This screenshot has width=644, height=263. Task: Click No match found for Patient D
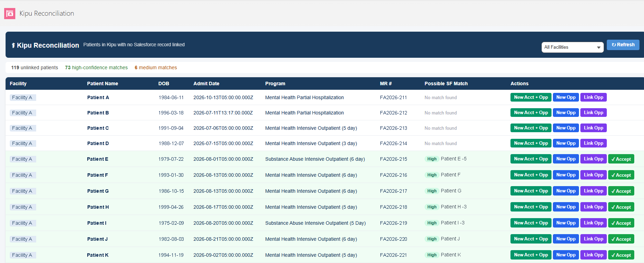tap(441, 143)
